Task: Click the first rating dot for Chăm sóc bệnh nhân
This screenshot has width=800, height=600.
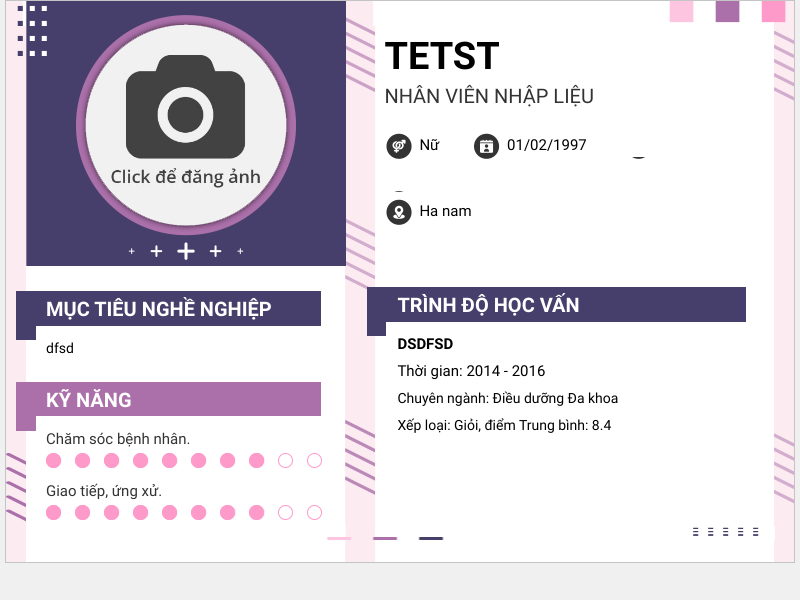Action: click(54, 460)
